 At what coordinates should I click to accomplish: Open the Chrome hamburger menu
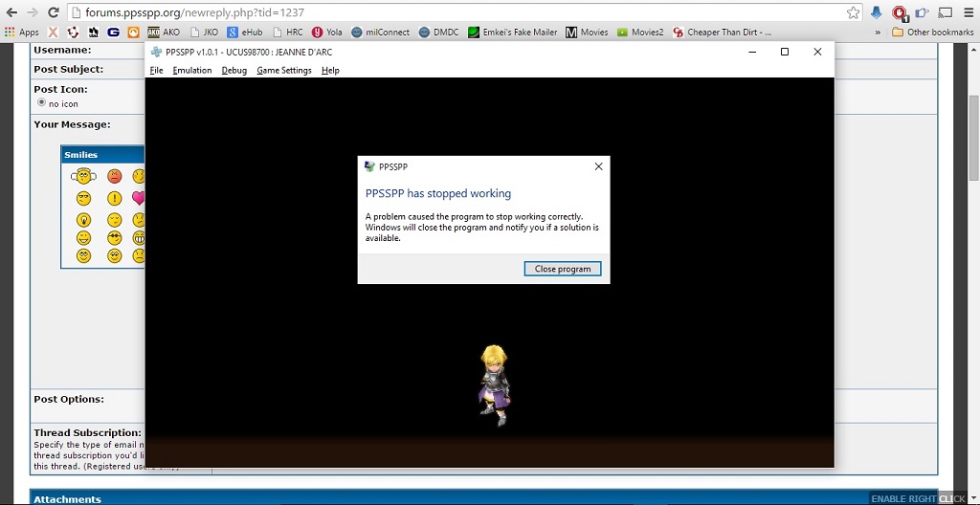[x=966, y=12]
